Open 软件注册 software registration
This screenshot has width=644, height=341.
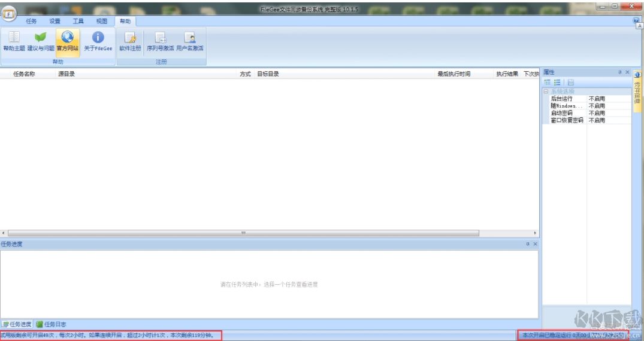[x=130, y=41]
